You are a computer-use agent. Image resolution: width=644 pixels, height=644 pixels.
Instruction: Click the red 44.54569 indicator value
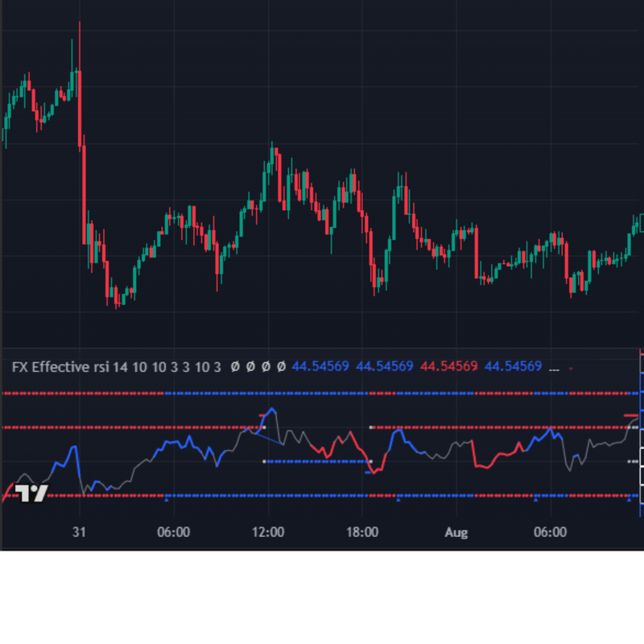pos(449,367)
